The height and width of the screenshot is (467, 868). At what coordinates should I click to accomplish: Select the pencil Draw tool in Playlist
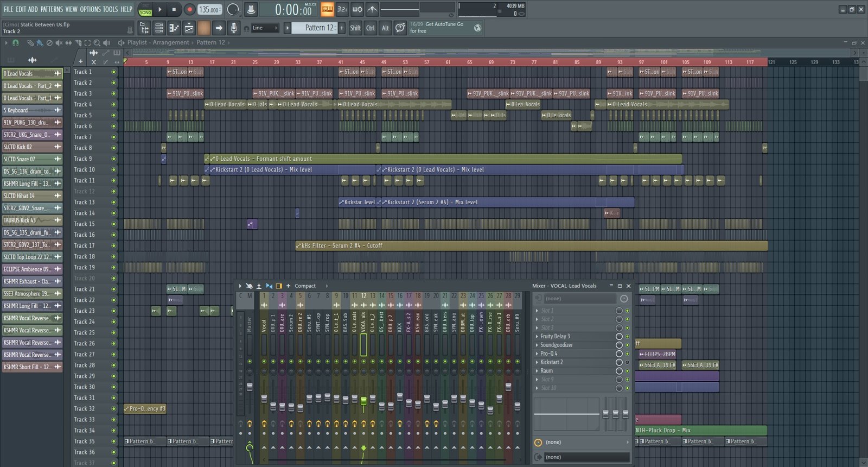point(30,42)
